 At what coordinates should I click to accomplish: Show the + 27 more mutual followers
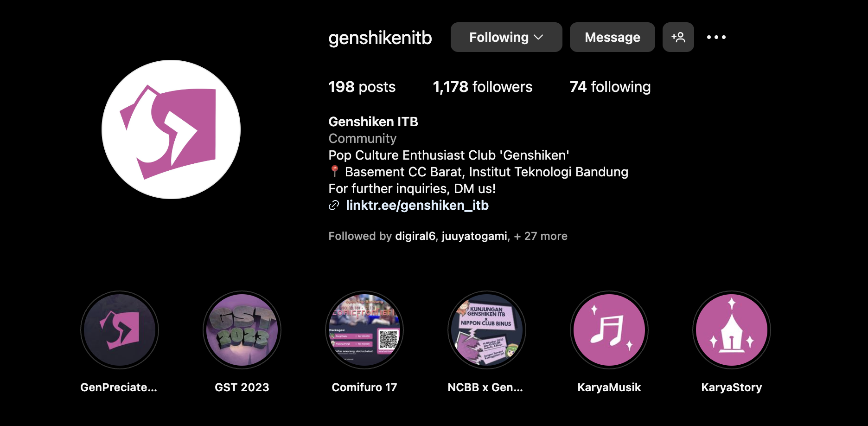point(541,236)
